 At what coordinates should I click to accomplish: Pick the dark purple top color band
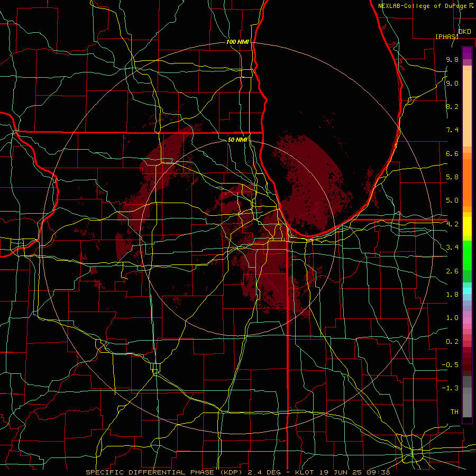pyautogui.click(x=467, y=53)
